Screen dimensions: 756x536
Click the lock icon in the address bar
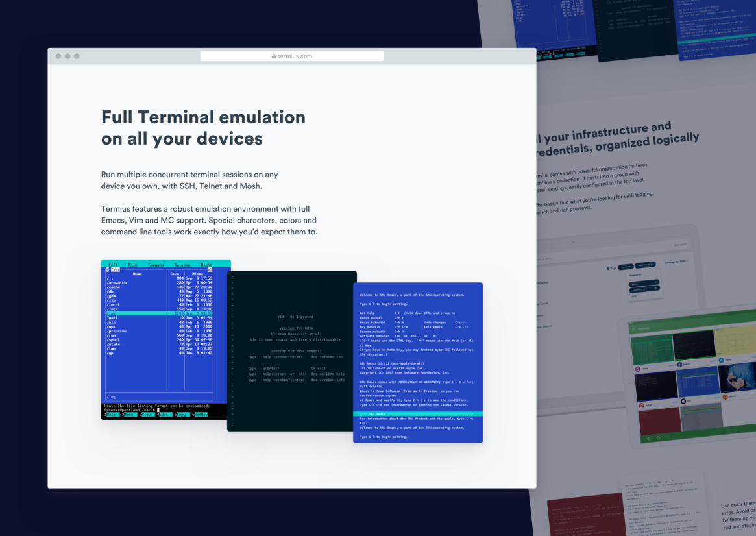point(274,56)
